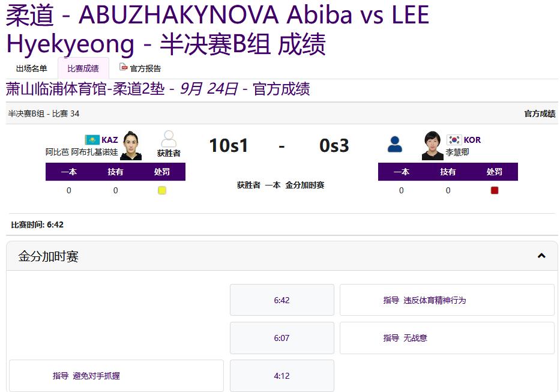The image size is (560, 392).
Task: Click Abiba Abuzhakynova's athlete photo
Action: pos(131,146)
